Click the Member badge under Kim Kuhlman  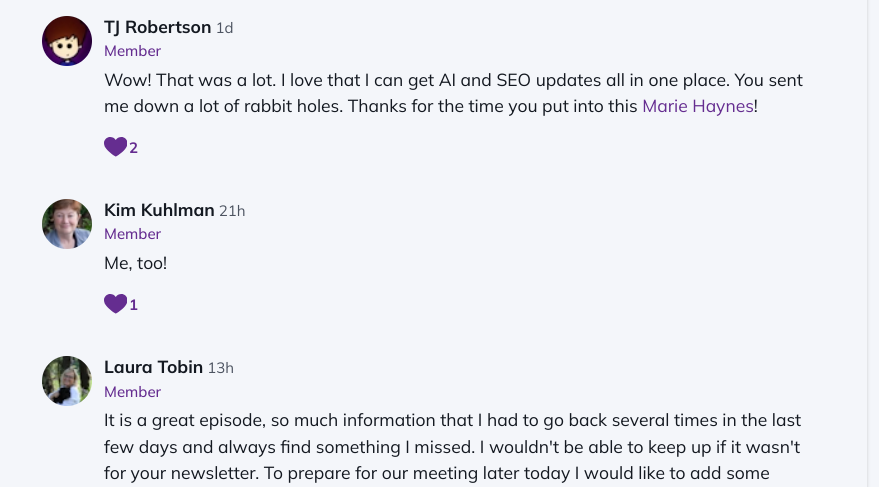click(132, 234)
